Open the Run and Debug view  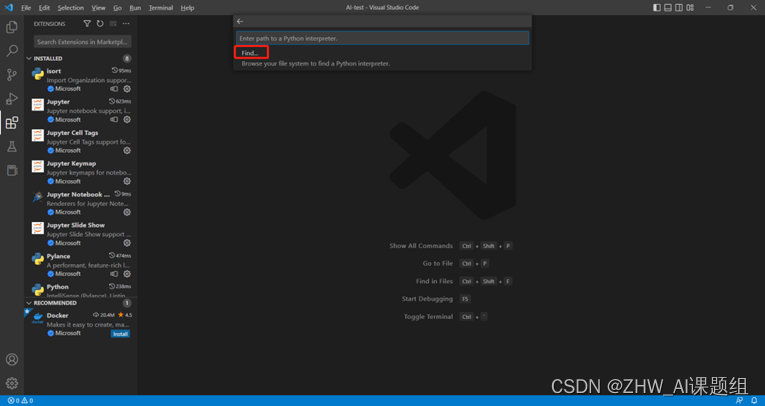click(x=12, y=99)
